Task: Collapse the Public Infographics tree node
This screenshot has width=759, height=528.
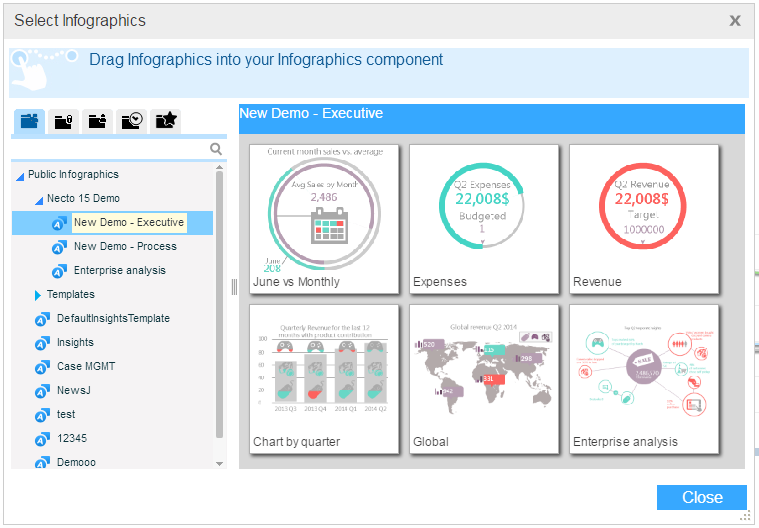Action: (20, 175)
